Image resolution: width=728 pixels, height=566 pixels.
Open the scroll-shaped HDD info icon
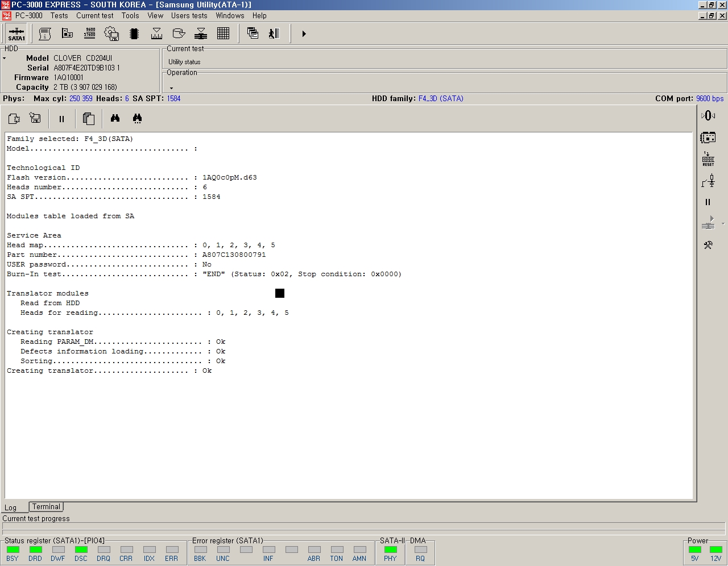(45, 34)
